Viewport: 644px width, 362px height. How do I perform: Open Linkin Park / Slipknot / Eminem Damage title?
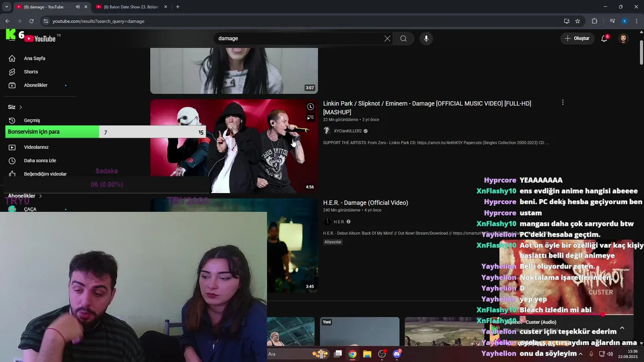[427, 108]
